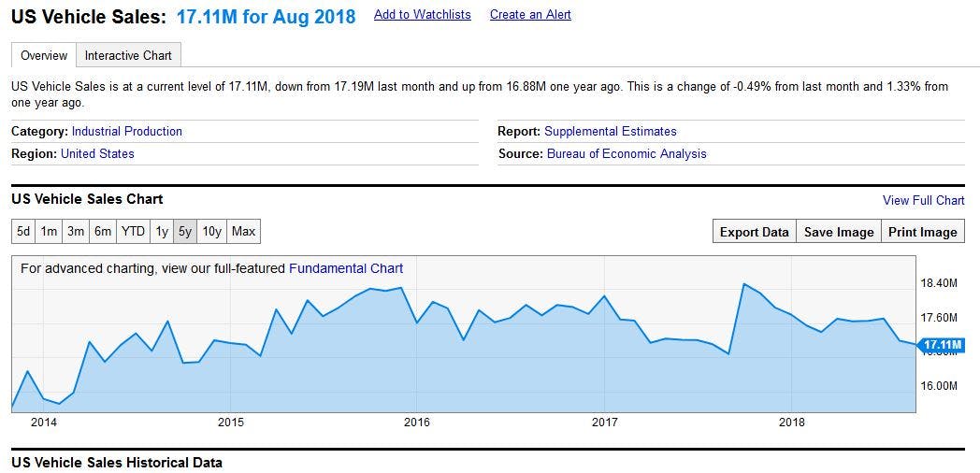Click the 17.11M current value marker
This screenshot has height=473, width=980.
tap(941, 346)
